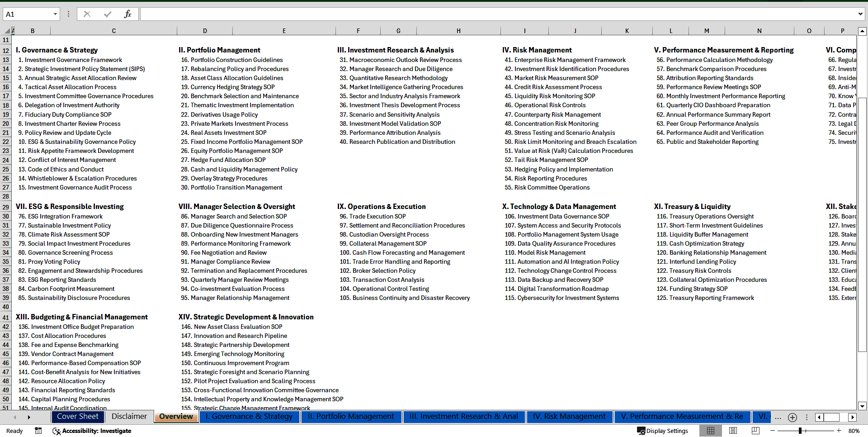Click the Display Settings button
Viewport: 868px width, 437px height.
tap(663, 431)
